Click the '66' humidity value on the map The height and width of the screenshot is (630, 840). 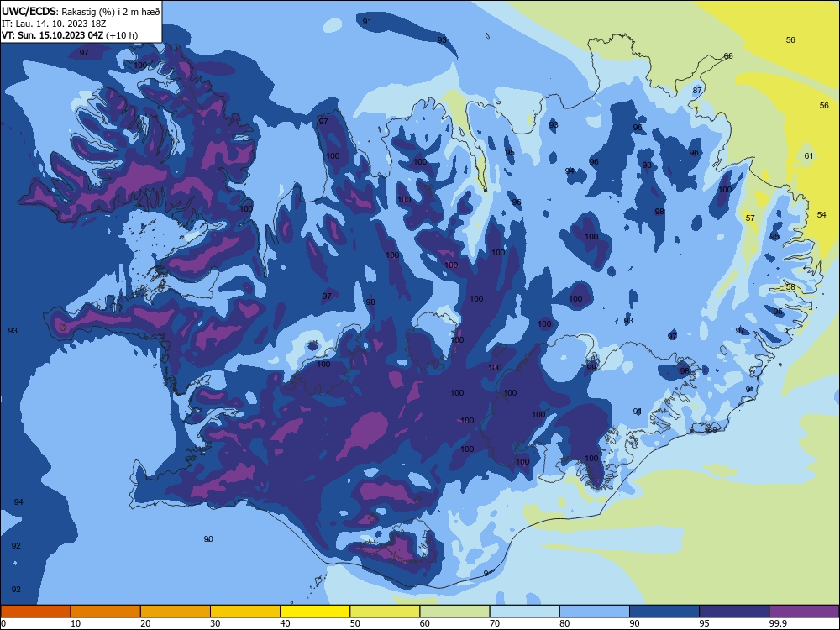point(728,55)
